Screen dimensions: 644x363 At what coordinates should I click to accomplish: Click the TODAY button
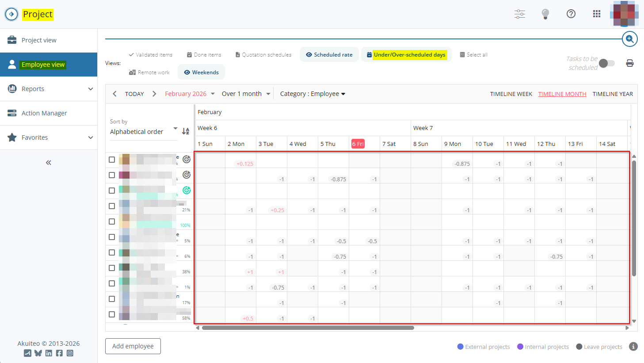134,94
